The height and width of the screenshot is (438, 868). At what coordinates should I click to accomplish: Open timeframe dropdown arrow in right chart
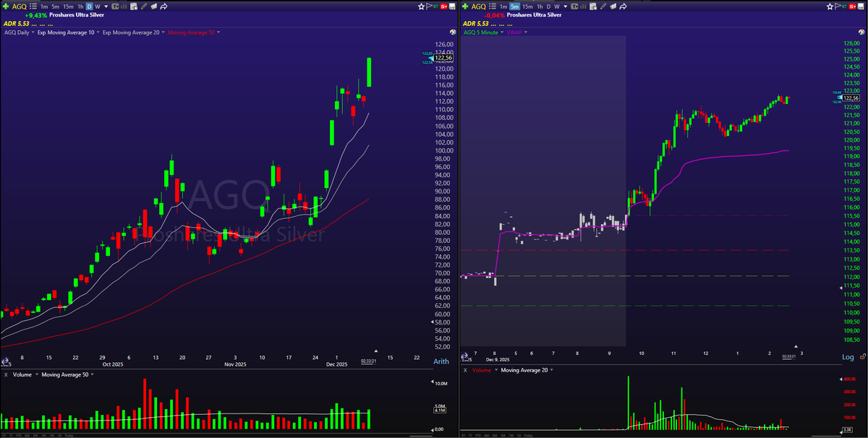(566, 7)
